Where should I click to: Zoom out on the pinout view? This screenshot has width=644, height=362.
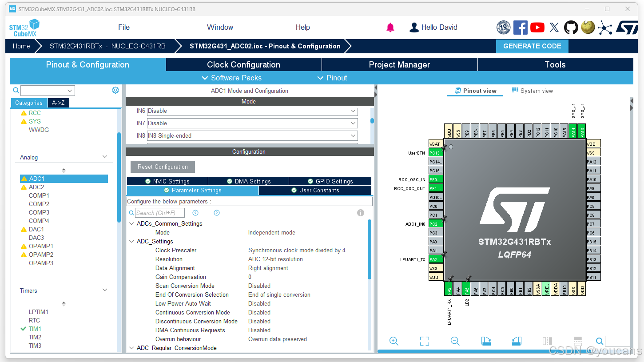tap(455, 341)
